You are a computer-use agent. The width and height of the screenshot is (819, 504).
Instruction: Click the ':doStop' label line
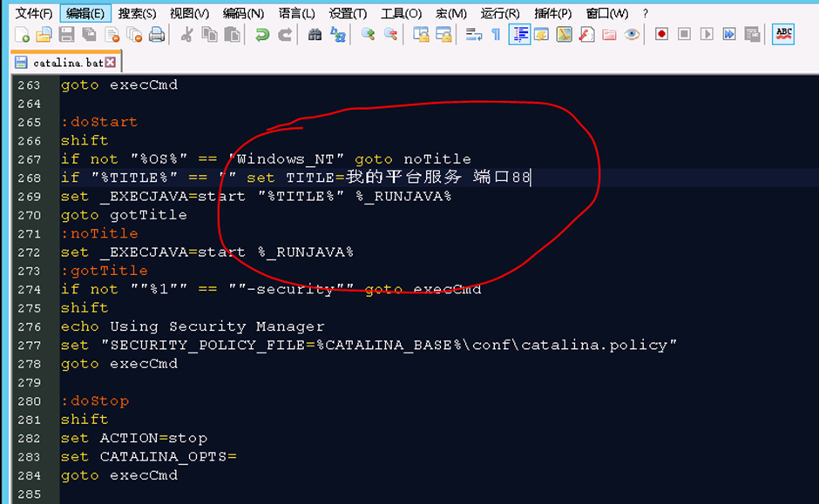[x=95, y=401]
